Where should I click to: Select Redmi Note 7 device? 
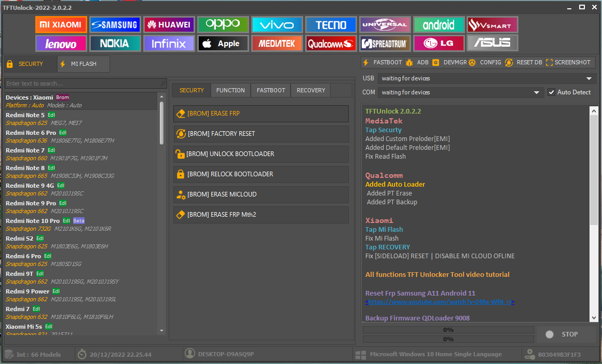[x=81, y=154]
